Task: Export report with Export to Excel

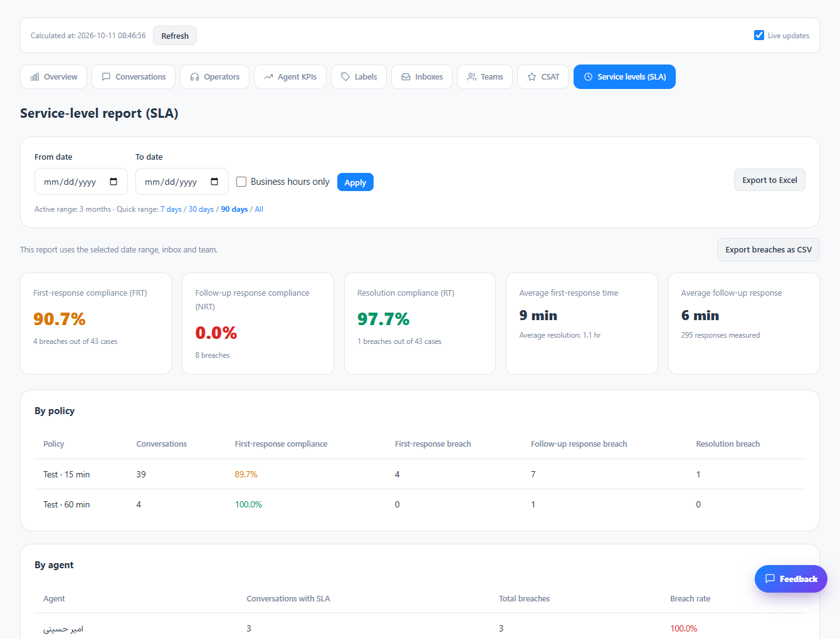Action: click(770, 180)
